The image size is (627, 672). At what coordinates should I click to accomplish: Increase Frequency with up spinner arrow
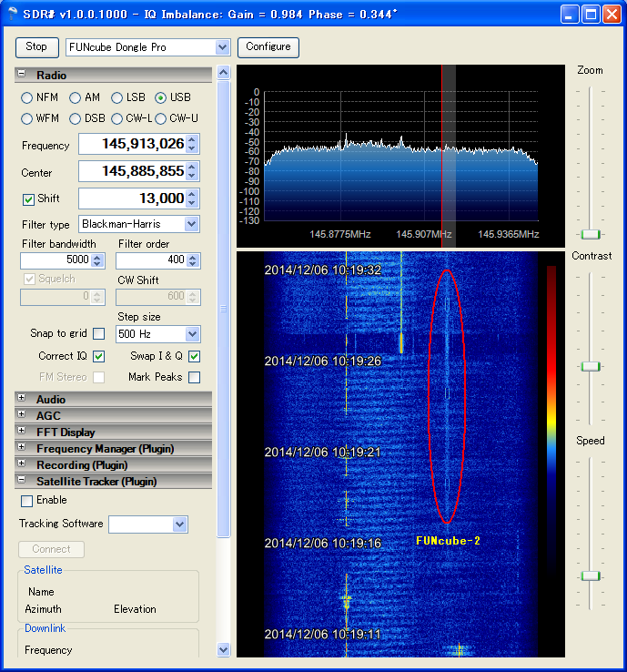pos(192,139)
